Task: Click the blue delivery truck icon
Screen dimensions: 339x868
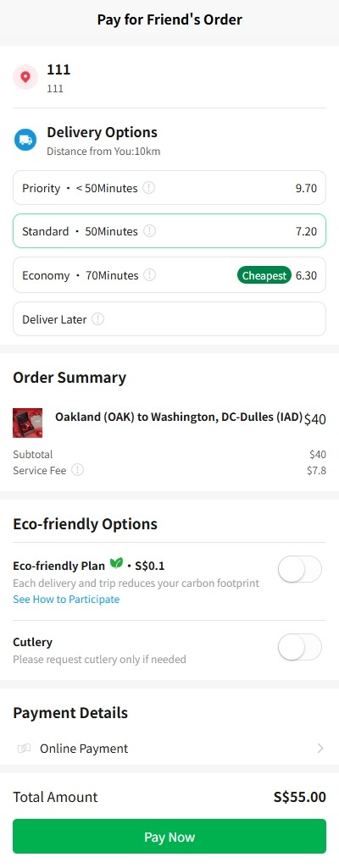Action: (25, 141)
